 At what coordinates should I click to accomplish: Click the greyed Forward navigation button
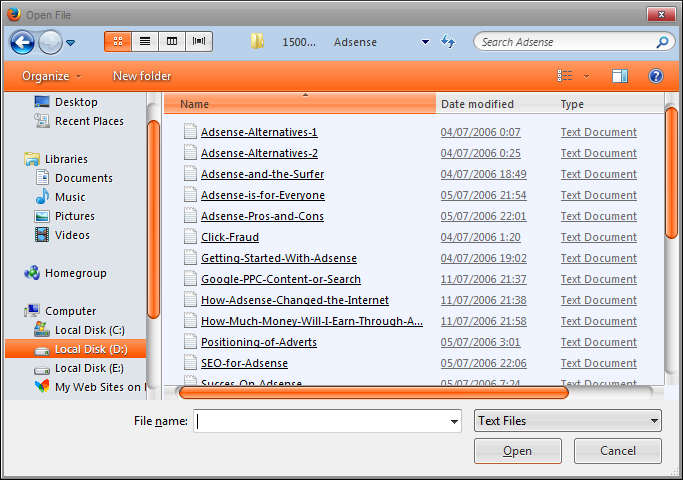tap(51, 42)
